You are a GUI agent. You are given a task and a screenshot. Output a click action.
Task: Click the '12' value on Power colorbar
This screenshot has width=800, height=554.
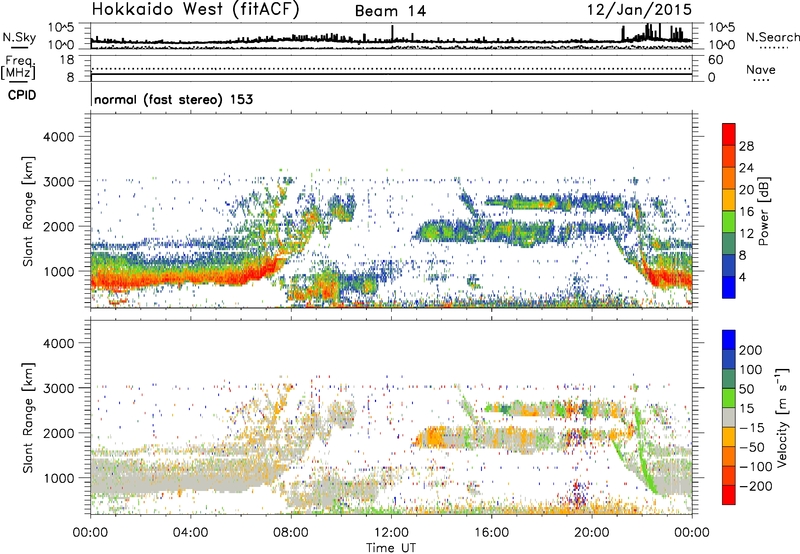click(x=746, y=234)
